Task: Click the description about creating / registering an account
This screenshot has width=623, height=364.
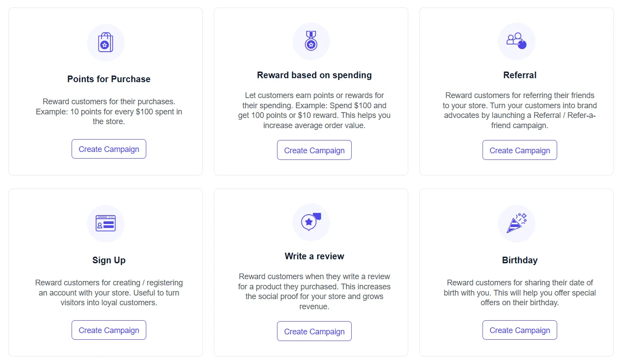Action: [109, 292]
